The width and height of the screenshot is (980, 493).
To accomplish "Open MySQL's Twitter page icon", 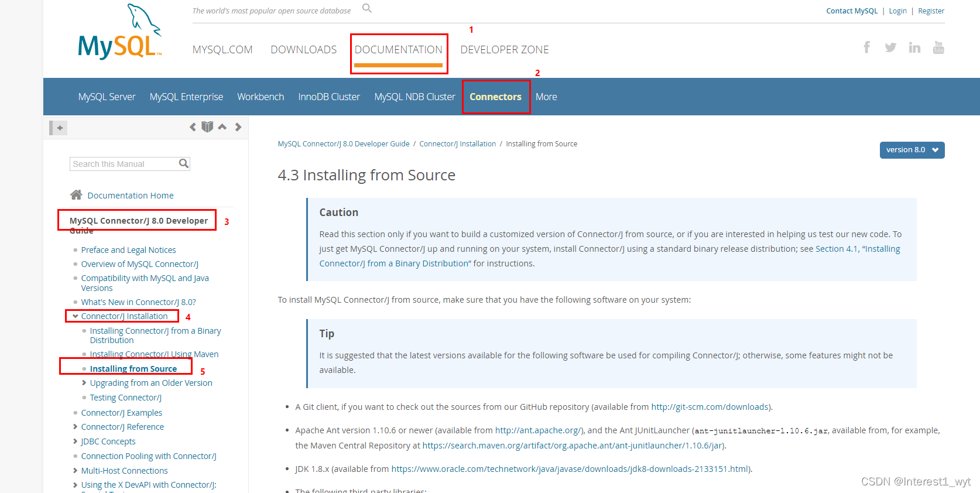I will [890, 47].
